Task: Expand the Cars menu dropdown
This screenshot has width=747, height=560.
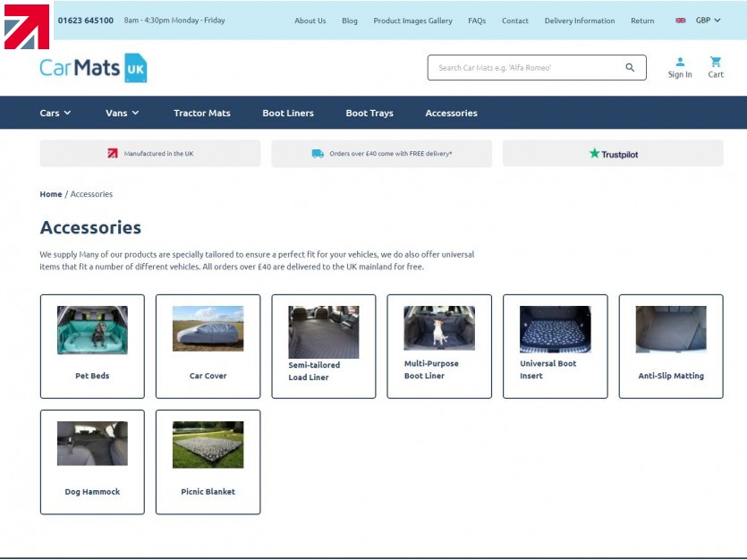Action: (55, 113)
